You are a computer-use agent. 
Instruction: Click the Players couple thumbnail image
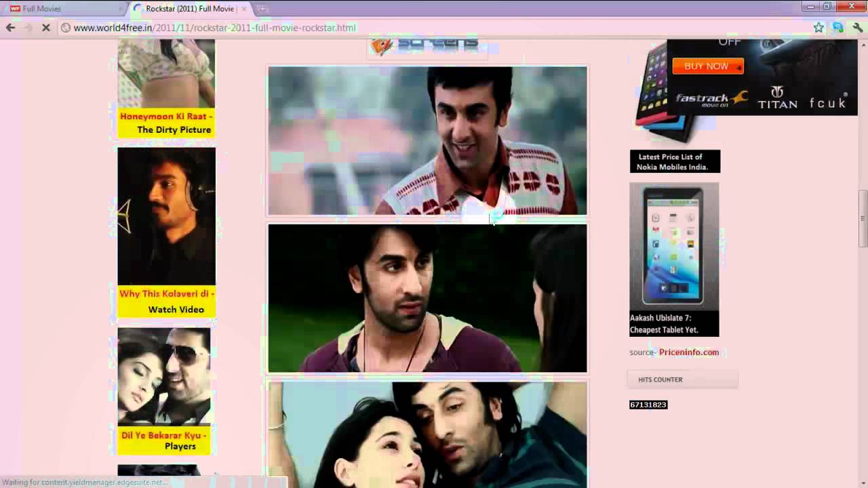pos(164,377)
